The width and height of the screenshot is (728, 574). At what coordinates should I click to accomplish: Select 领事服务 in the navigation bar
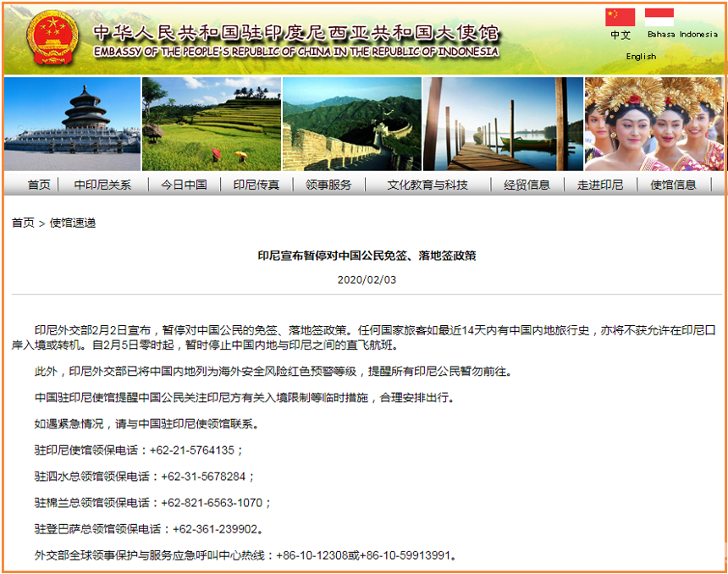click(x=328, y=185)
